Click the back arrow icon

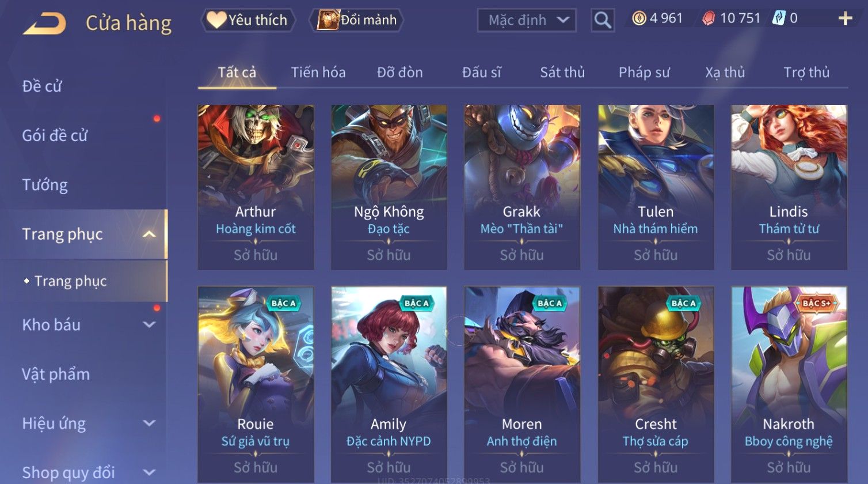(x=44, y=24)
